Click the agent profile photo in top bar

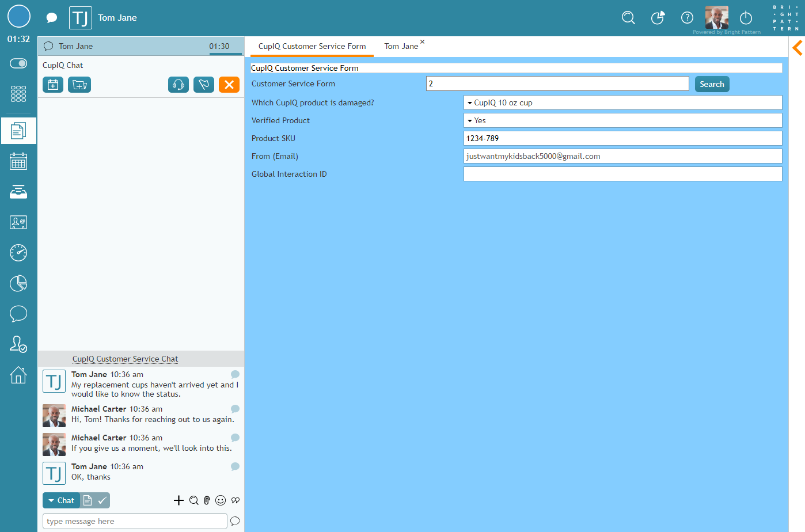click(x=717, y=17)
